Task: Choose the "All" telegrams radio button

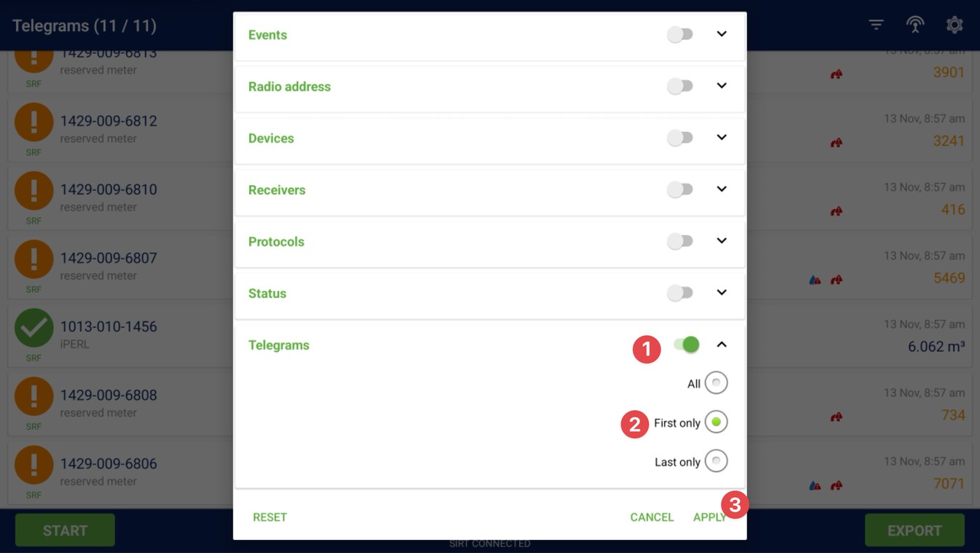Action: [716, 383]
